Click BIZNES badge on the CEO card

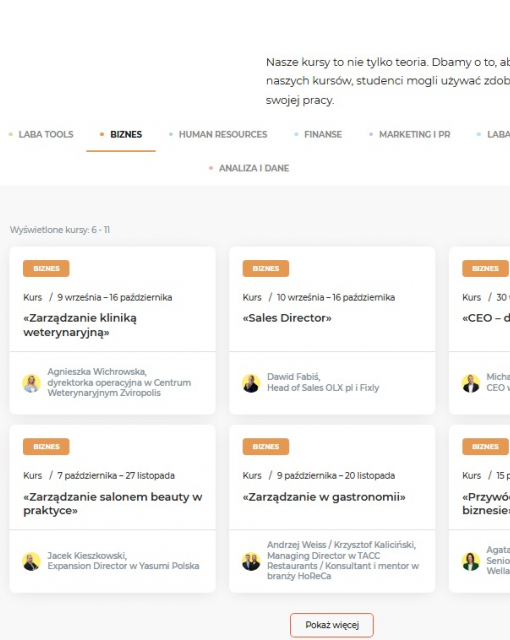coord(485,269)
